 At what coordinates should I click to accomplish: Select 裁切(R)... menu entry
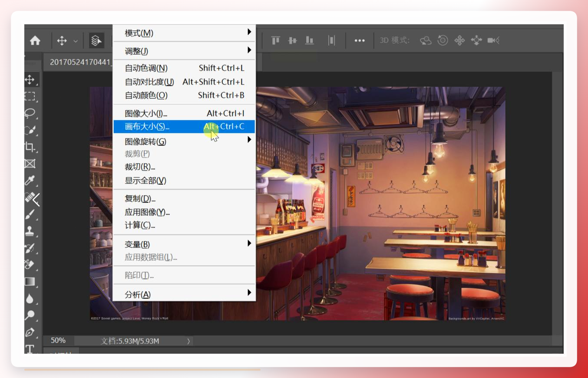[x=184, y=167]
